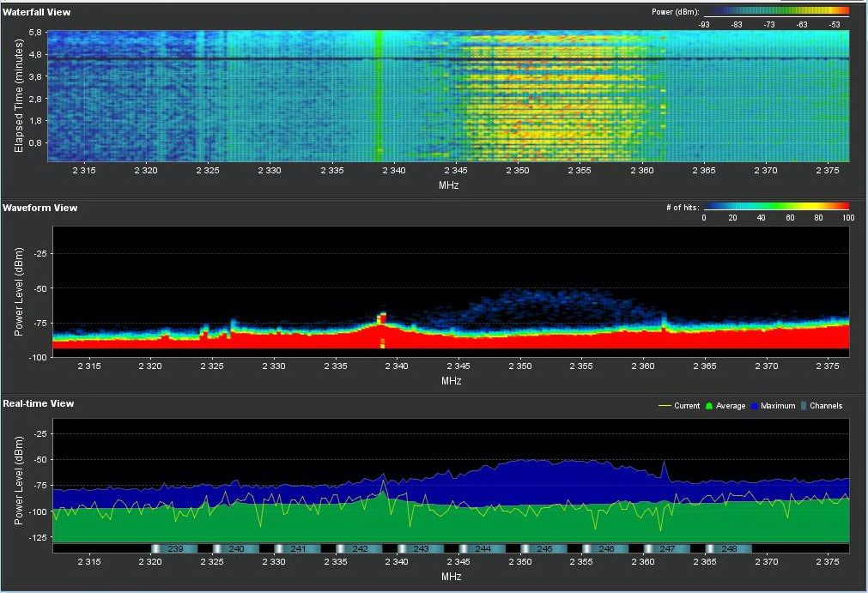
Task: Click channel 244 on the channel bar
Action: click(x=483, y=548)
